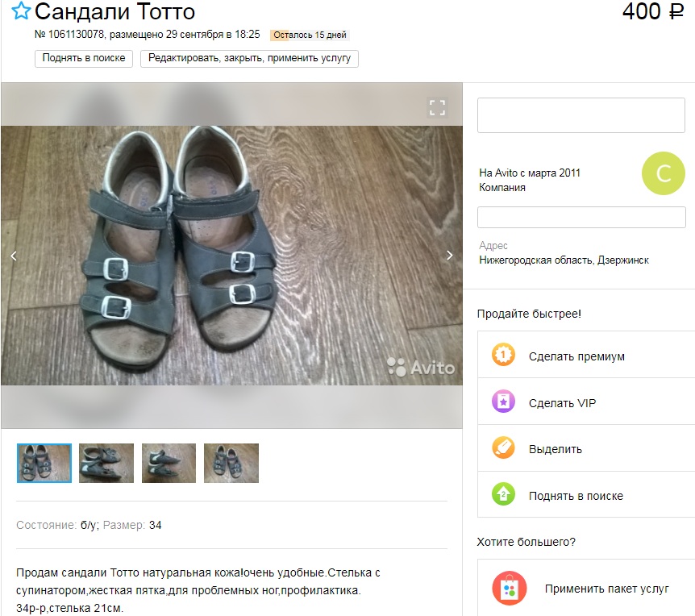Click the Хотите большего? heading

pos(526,542)
